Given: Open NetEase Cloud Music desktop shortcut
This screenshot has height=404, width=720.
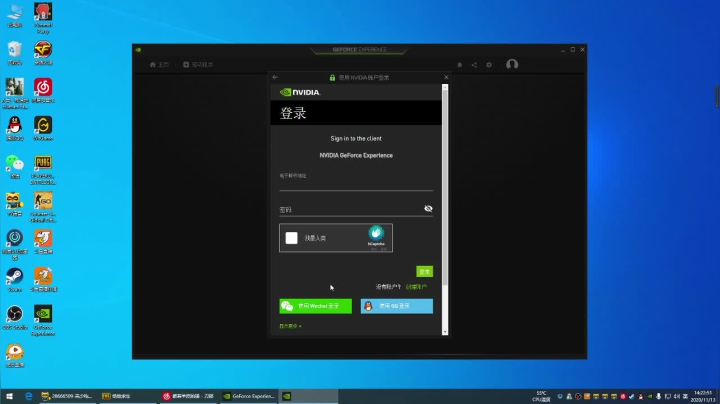Looking at the screenshot, I should [43, 90].
